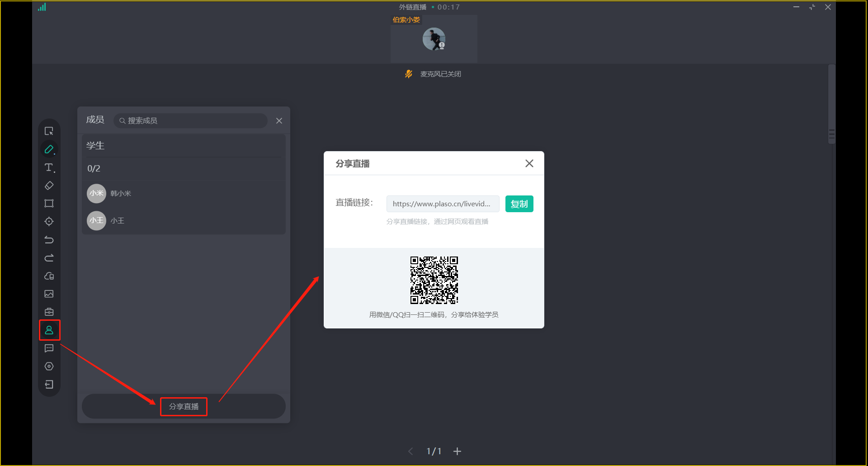Select the Text tool
868x466 pixels.
(49, 167)
